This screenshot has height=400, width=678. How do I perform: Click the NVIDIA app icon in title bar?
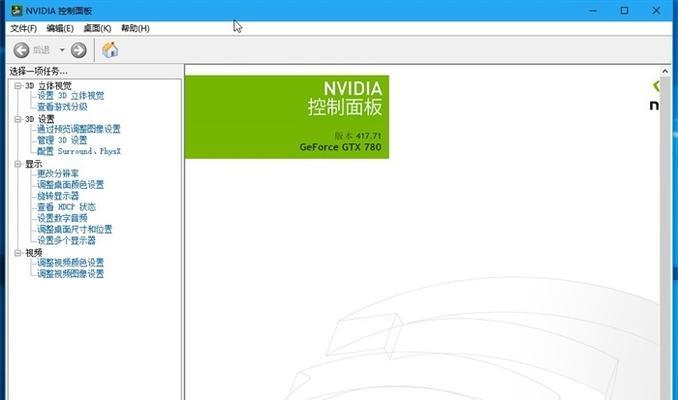16,10
